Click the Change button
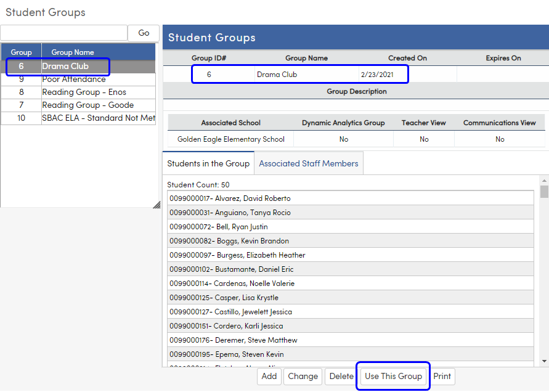 coord(303,376)
